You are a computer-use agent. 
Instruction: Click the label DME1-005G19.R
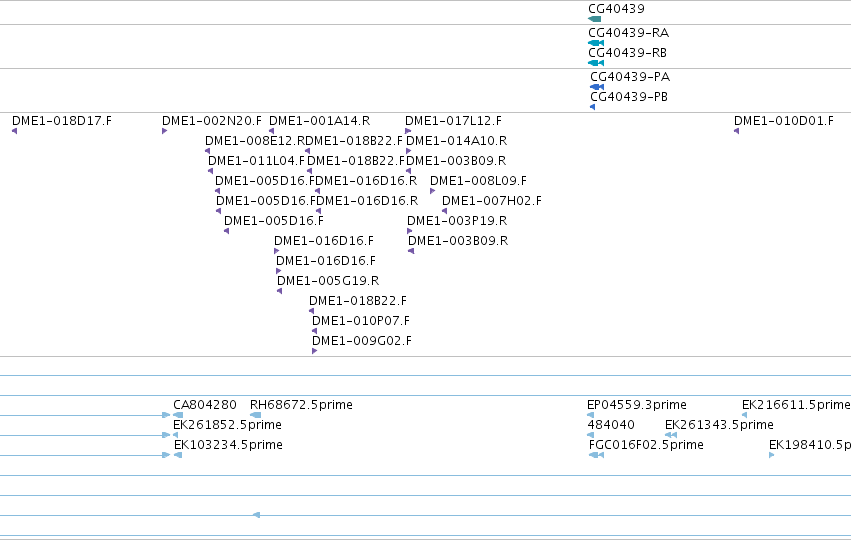(x=328, y=281)
